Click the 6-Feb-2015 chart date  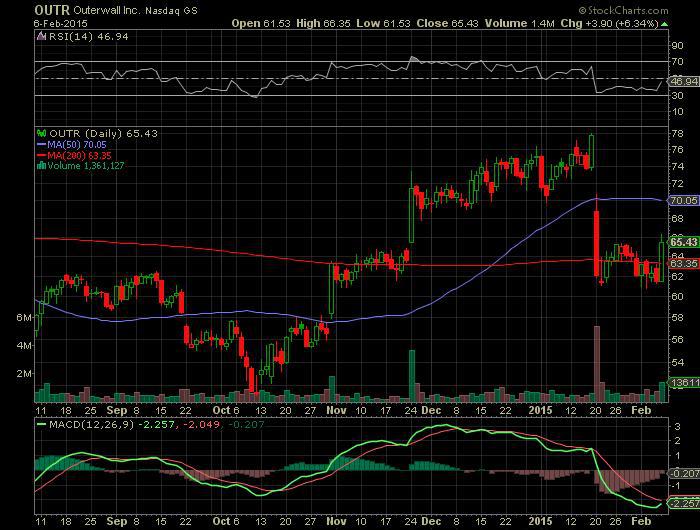[61, 23]
